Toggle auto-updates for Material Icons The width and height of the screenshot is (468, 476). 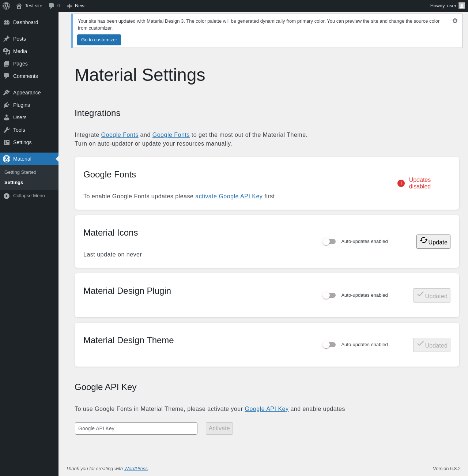329,241
